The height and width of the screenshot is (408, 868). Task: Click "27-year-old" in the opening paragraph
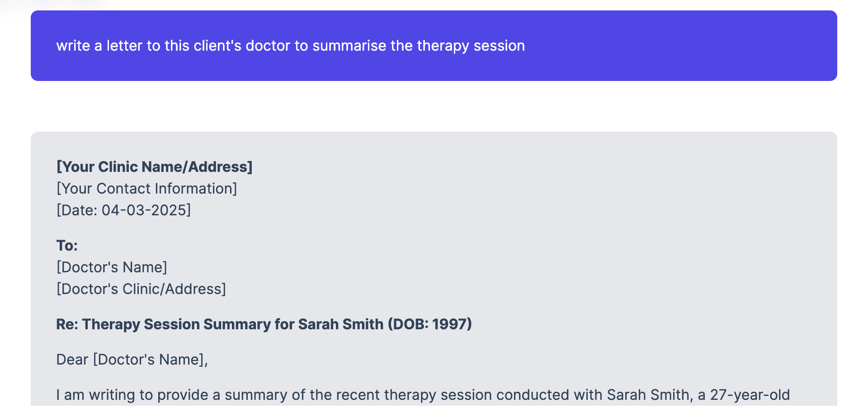pos(750,395)
